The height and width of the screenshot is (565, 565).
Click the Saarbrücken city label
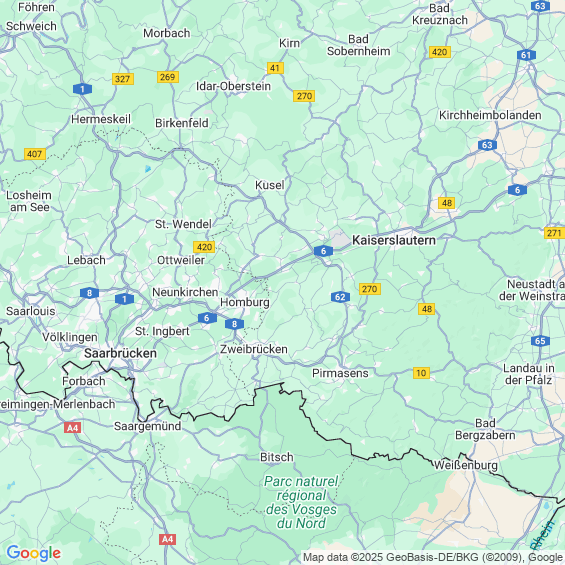click(x=120, y=353)
